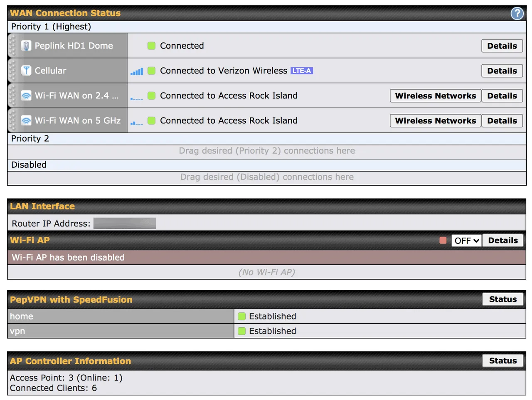Grab the drag handle of Cellular row
This screenshot has width=532, height=400.
click(x=12, y=71)
